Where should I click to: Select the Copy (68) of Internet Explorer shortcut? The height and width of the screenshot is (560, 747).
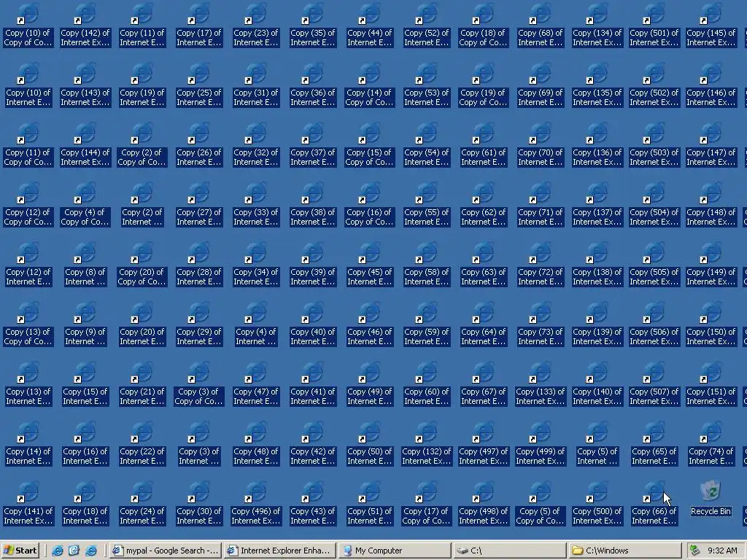click(541, 25)
